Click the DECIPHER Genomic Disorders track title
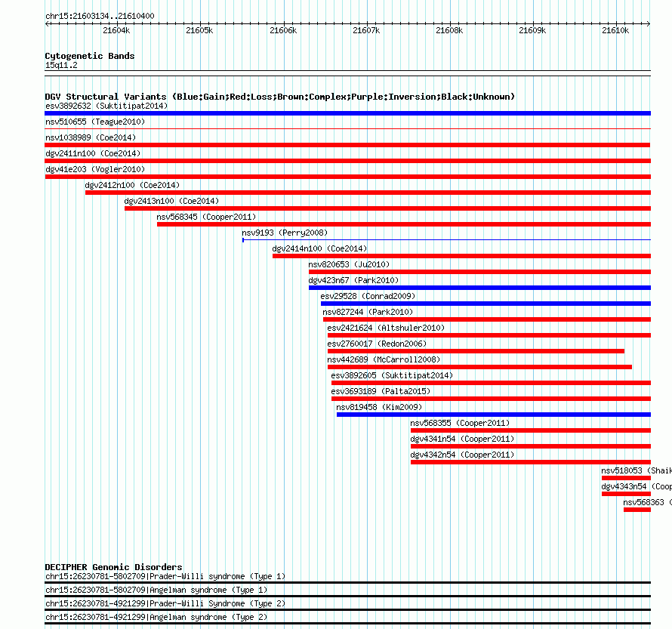This screenshot has height=629, width=672. coord(113,567)
